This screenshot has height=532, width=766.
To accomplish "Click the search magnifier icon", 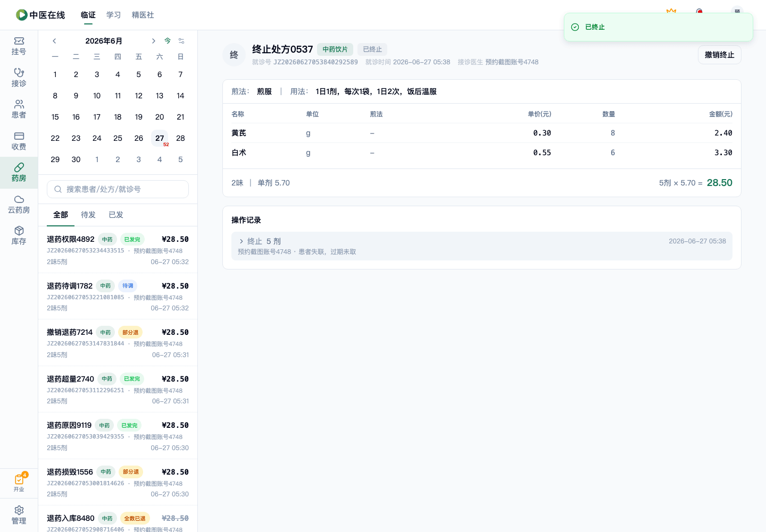I will point(58,189).
